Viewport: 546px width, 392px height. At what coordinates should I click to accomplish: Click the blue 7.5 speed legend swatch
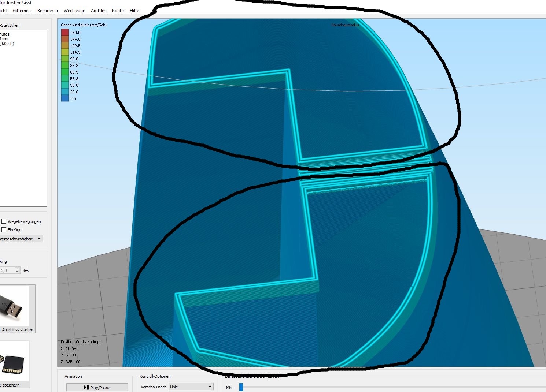point(65,98)
